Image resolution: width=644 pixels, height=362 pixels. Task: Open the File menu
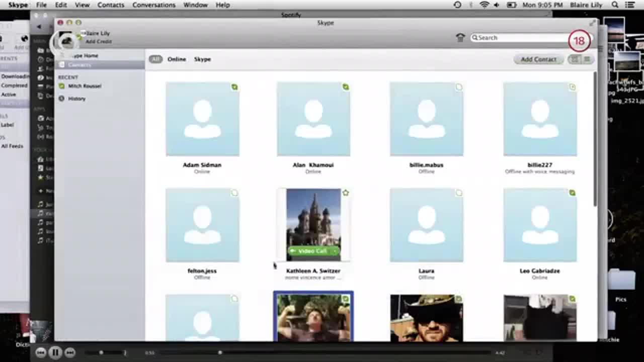(41, 5)
